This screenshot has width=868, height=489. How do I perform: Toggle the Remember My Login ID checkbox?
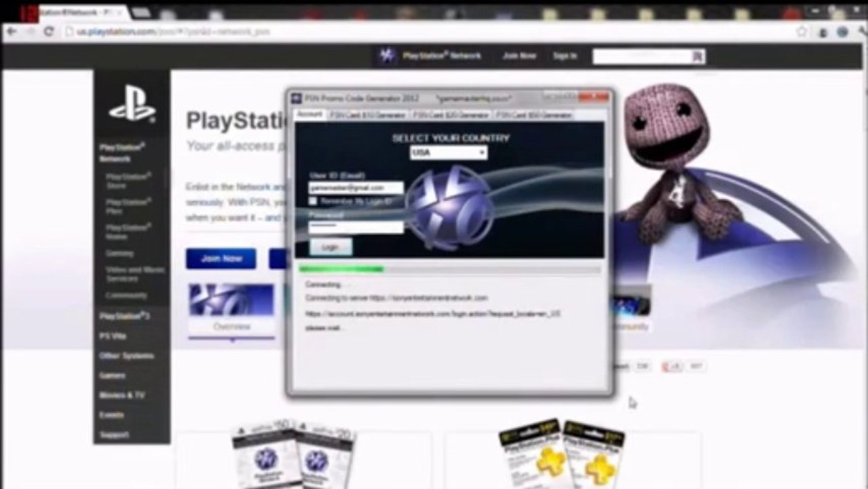(x=313, y=201)
